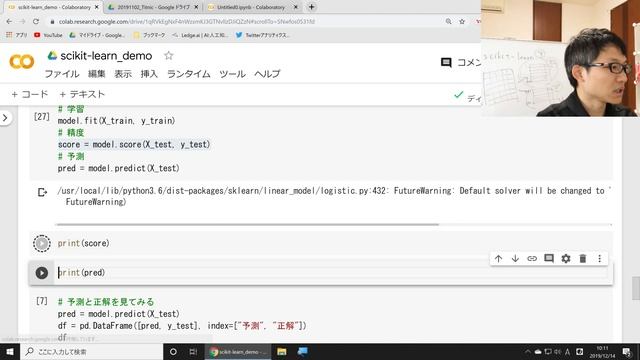Image resolution: width=640 pixels, height=360 pixels.
Task: Close the Untitled0.ipynb browser tab
Action: (296, 7)
